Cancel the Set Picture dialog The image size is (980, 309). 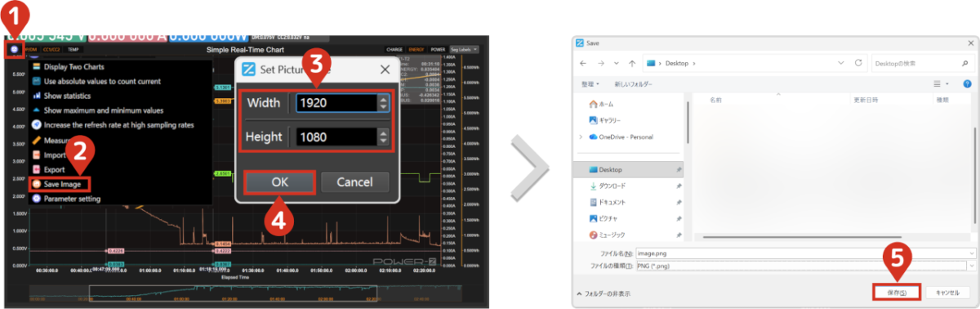click(x=354, y=181)
